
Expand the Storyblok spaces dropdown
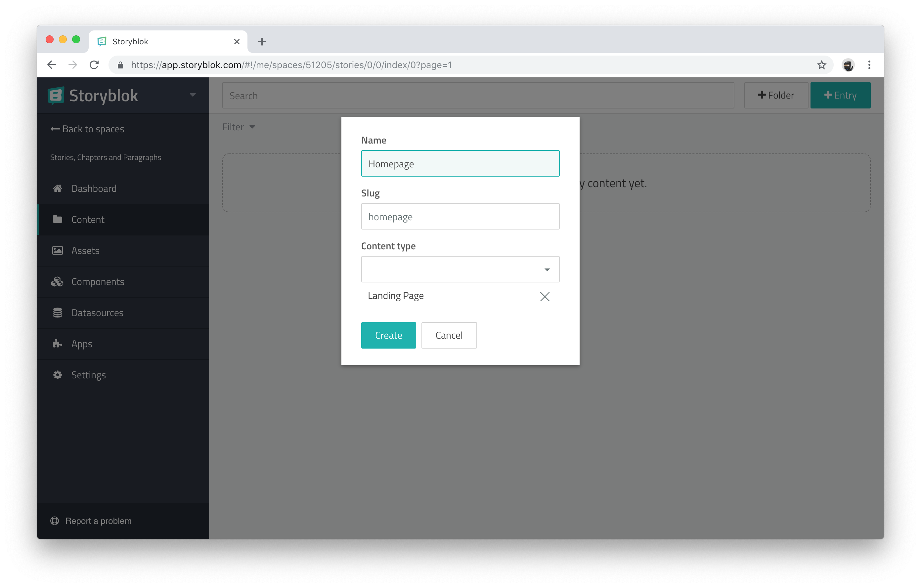click(193, 95)
